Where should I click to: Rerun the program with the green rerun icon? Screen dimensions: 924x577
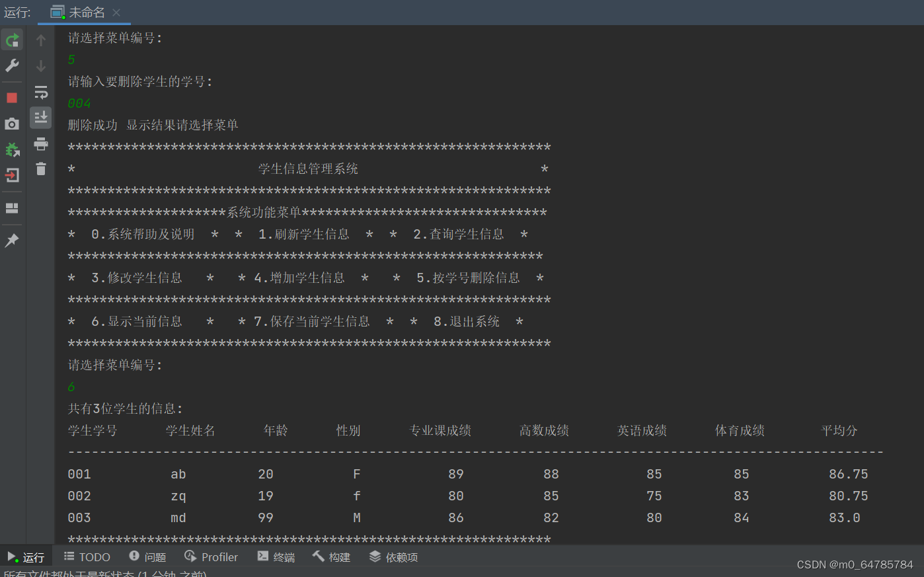(12, 40)
